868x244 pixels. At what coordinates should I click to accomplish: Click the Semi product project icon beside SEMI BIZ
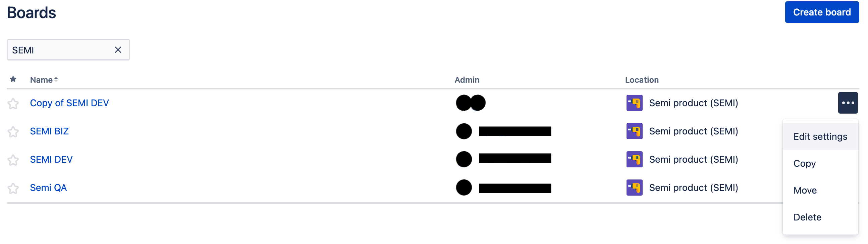[635, 131]
